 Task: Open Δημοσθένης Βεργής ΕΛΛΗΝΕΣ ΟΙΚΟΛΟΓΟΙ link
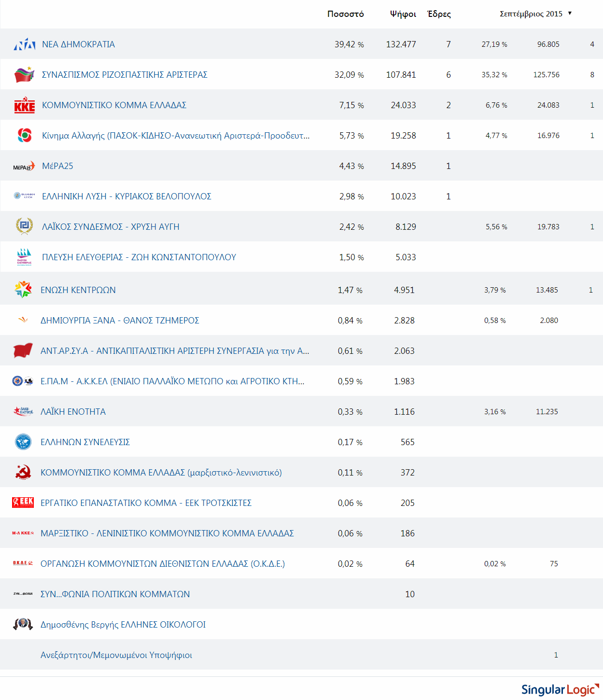coord(123,625)
